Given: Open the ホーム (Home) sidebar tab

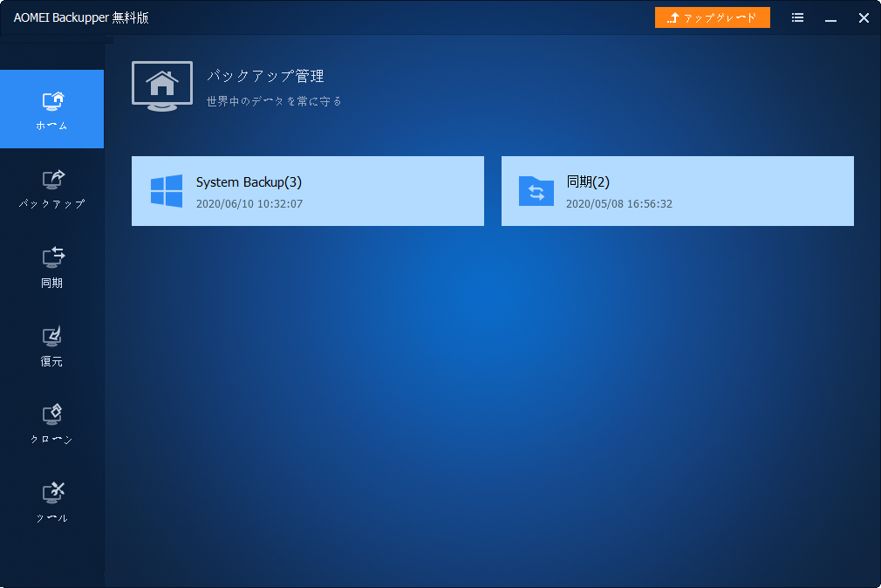Looking at the screenshot, I should pyautogui.click(x=51, y=109).
